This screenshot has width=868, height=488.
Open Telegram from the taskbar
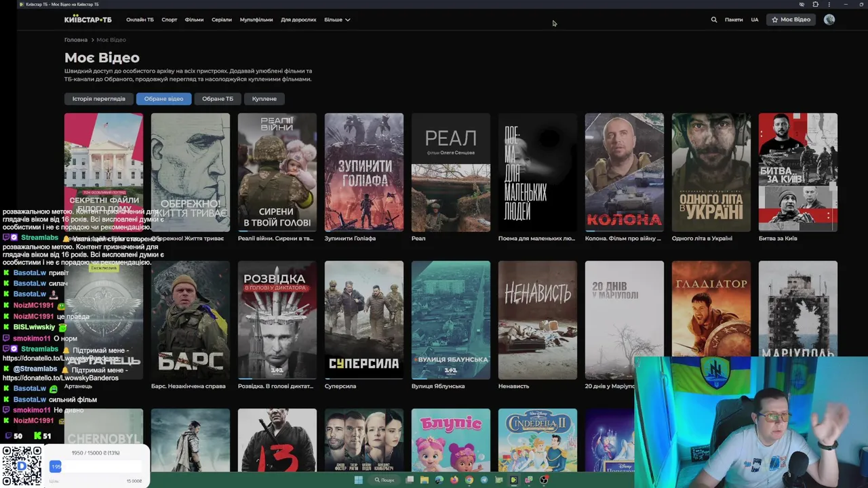click(484, 480)
